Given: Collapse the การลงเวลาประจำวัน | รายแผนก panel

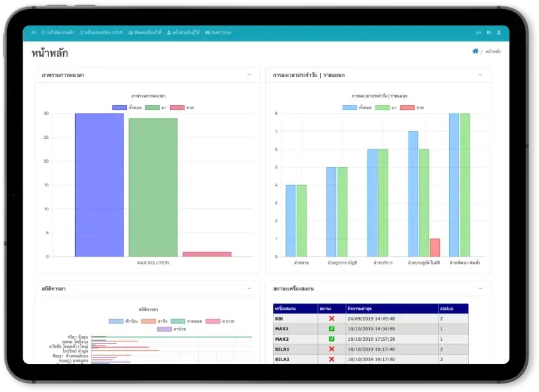Looking at the screenshot, I should [x=481, y=74].
